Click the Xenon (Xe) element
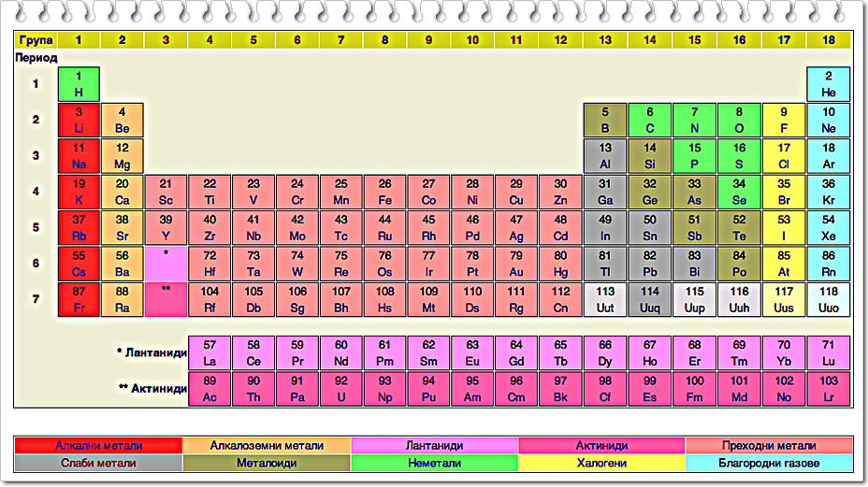 [x=828, y=228]
